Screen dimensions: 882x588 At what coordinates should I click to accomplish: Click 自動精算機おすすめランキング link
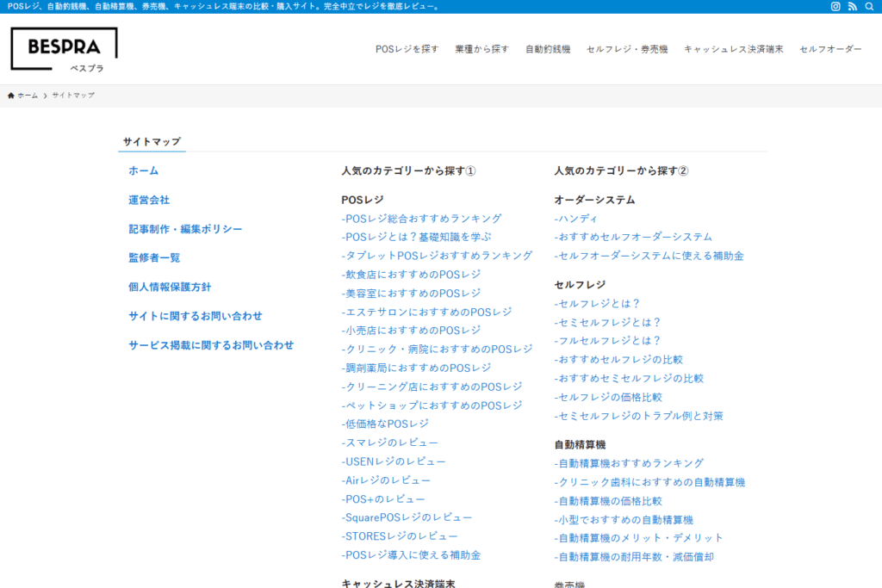click(628, 463)
